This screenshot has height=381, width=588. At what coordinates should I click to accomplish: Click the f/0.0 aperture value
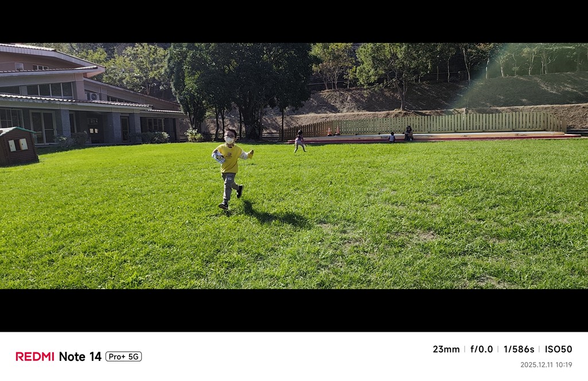pyautogui.click(x=481, y=349)
